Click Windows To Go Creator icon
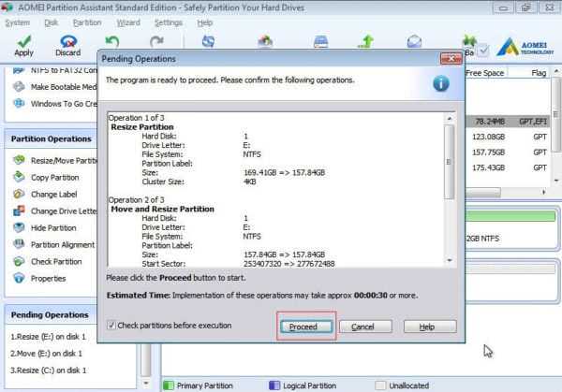562x392 pixels. [19, 104]
